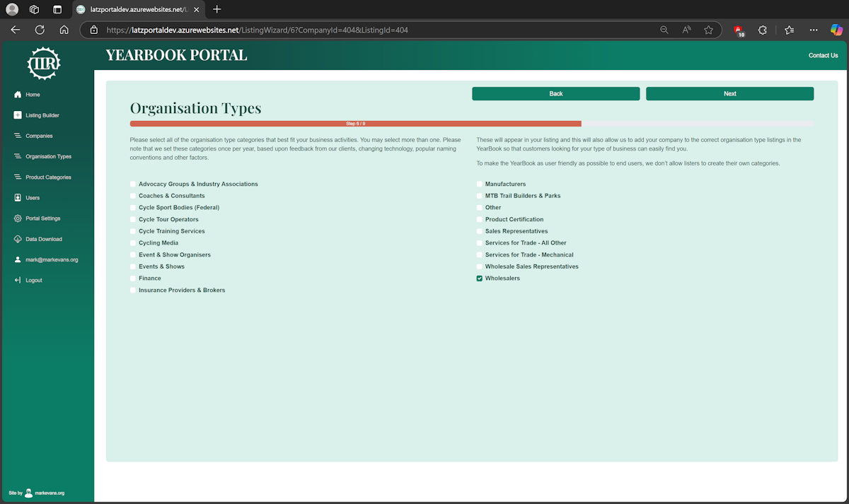Check Cycling Media
The width and height of the screenshot is (849, 504).
click(x=133, y=243)
